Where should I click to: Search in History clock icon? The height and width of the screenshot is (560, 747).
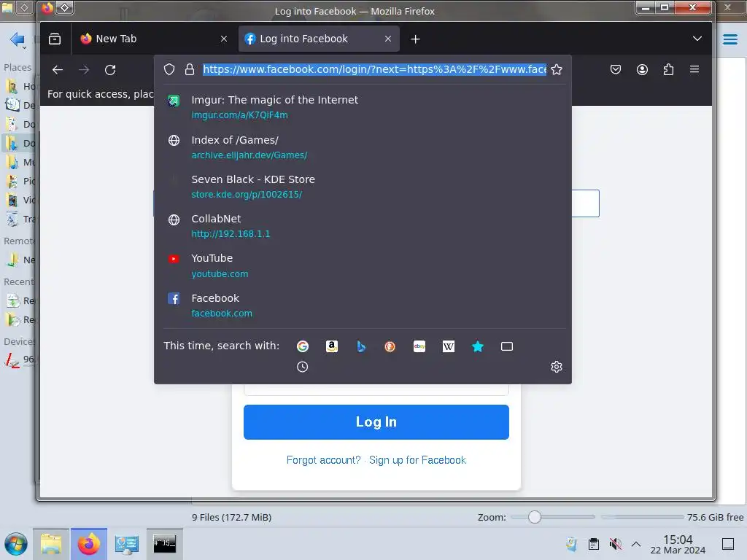click(303, 367)
